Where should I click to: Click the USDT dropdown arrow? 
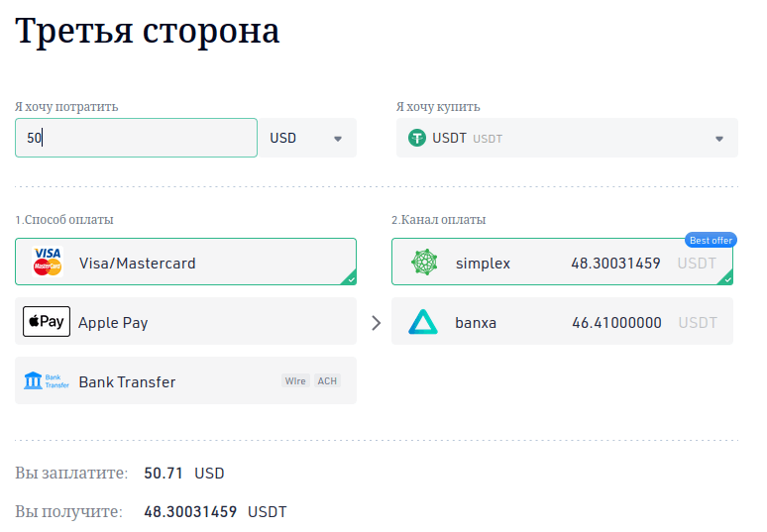tap(719, 139)
